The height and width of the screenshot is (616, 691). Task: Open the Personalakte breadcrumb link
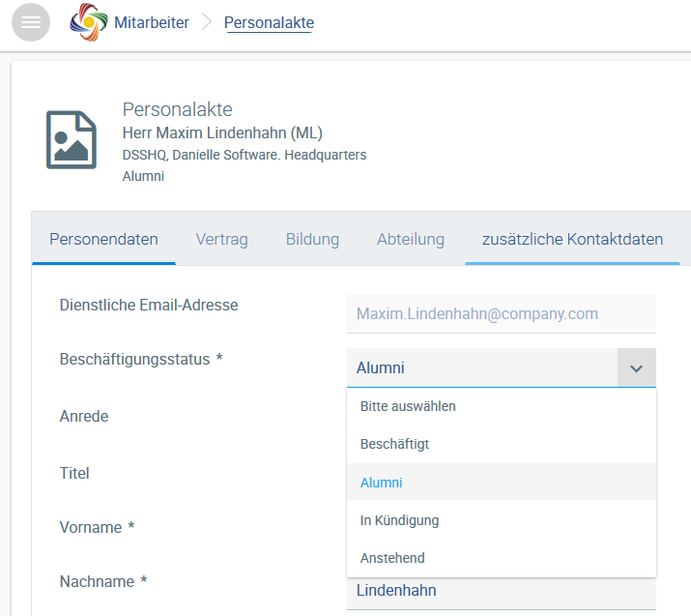(x=269, y=22)
